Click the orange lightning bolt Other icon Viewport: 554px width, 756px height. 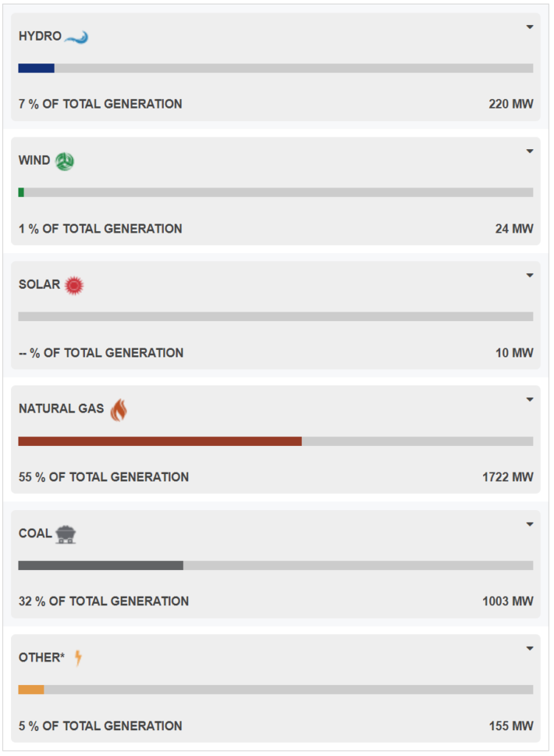(78, 658)
